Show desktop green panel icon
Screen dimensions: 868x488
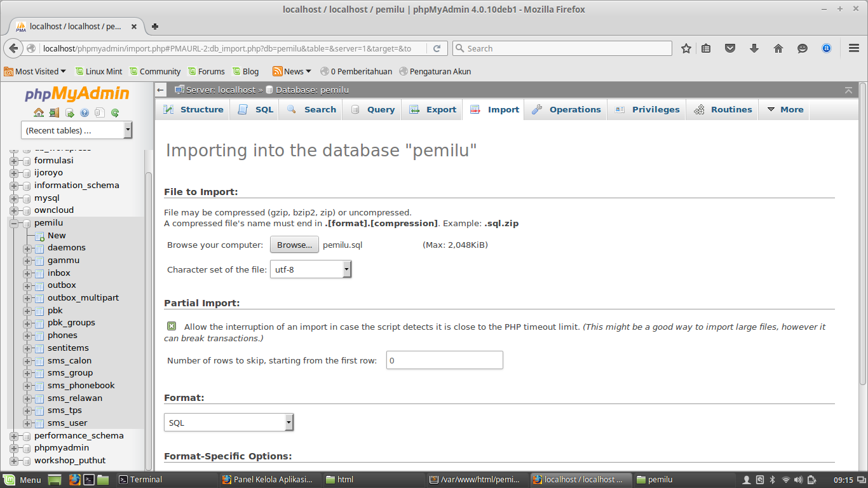[55, 480]
